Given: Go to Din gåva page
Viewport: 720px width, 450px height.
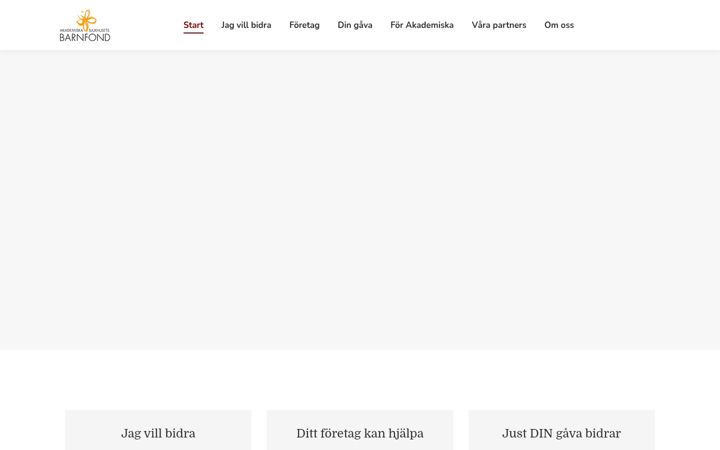Looking at the screenshot, I should pos(355,25).
